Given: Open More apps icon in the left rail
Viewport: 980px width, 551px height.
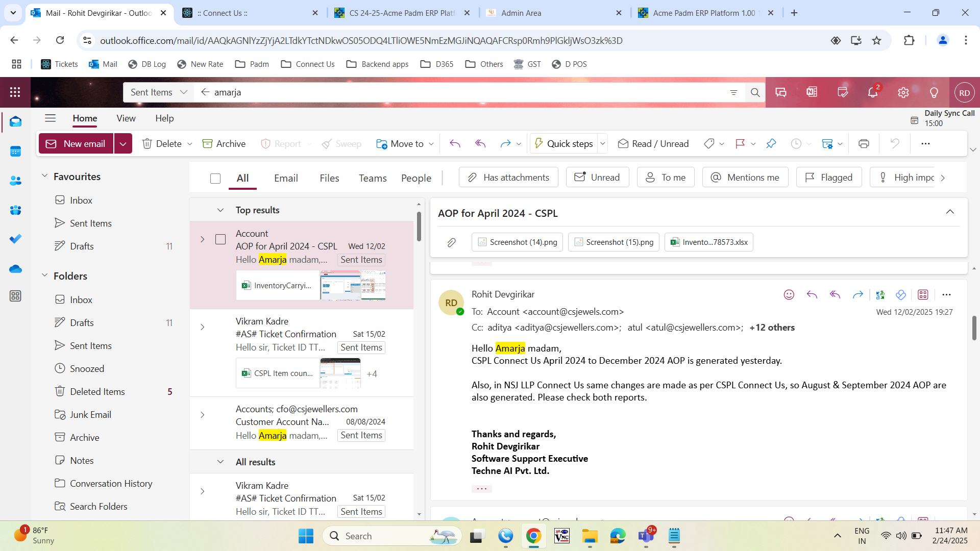Looking at the screenshot, I should (15, 296).
